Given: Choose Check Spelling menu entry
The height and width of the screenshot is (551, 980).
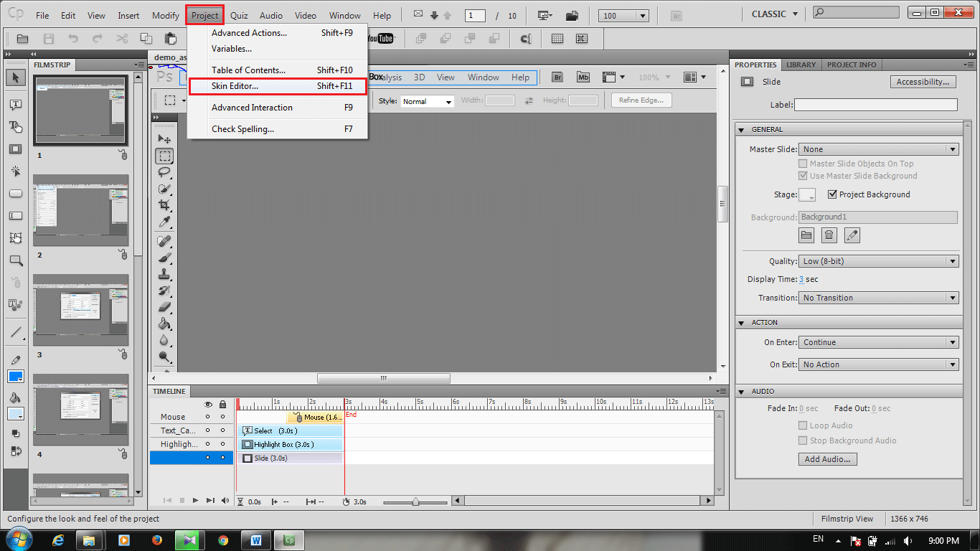Looking at the screenshot, I should pyautogui.click(x=277, y=129).
